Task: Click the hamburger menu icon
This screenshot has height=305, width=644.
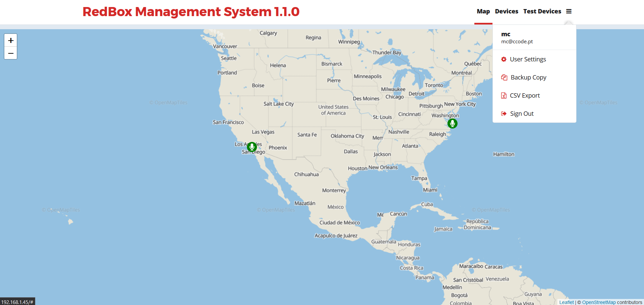Action: [569, 11]
